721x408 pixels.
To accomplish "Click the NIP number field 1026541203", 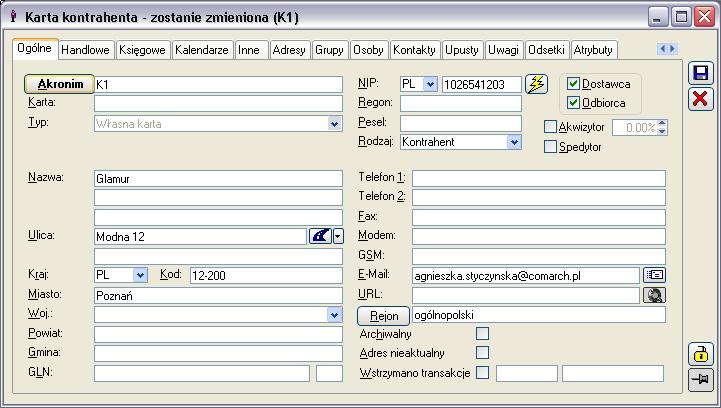I will (x=482, y=85).
